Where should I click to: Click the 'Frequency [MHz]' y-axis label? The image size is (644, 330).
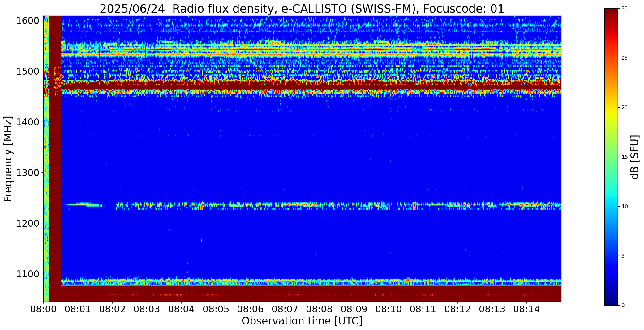tap(8, 159)
